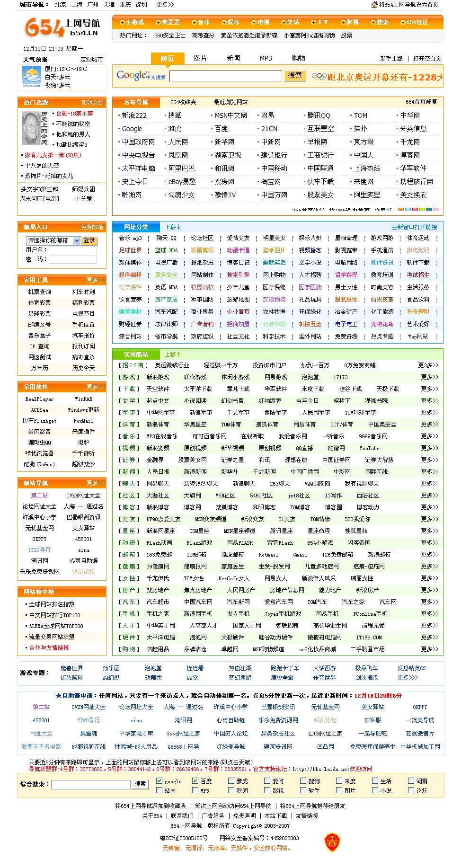Open 爽歪歪 in the orange navigation bar
The height and width of the screenshot is (868, 461).
click(168, 22)
